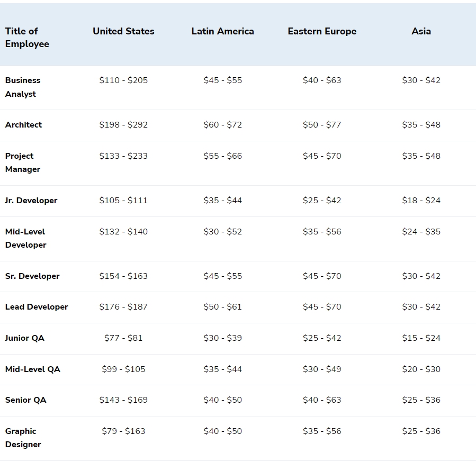Viewport: 476px width, 462px height.
Task: Select the Asia column header
Action: coord(421,31)
